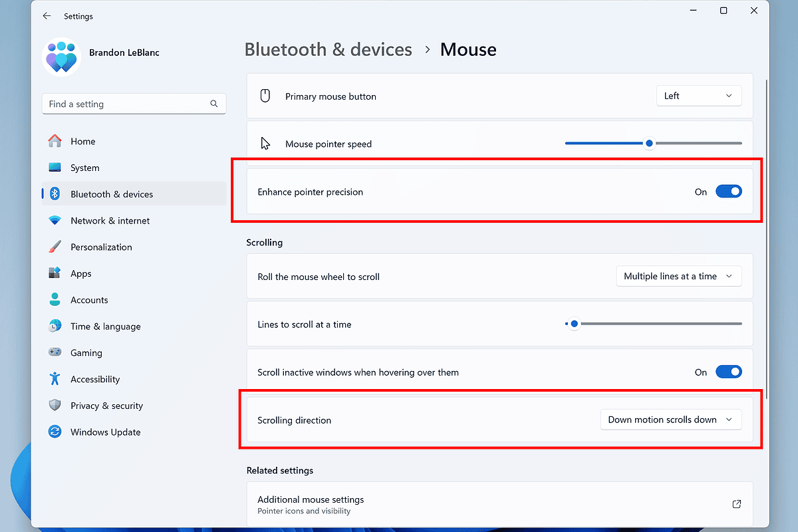This screenshot has width=798, height=532.
Task: Open Additional mouse settings
Action: coord(499,504)
